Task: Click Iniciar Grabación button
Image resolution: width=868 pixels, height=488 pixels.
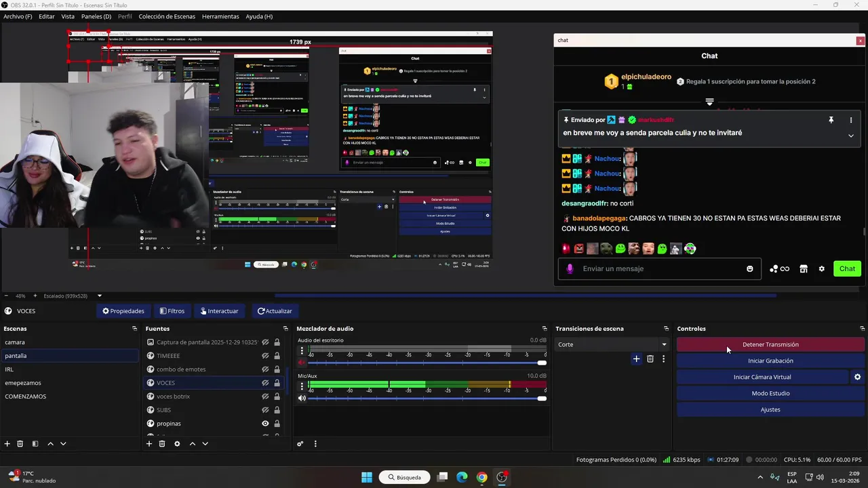Action: [x=770, y=361]
